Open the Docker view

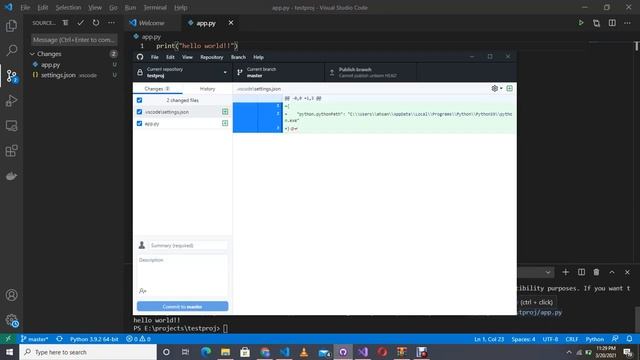[11, 176]
